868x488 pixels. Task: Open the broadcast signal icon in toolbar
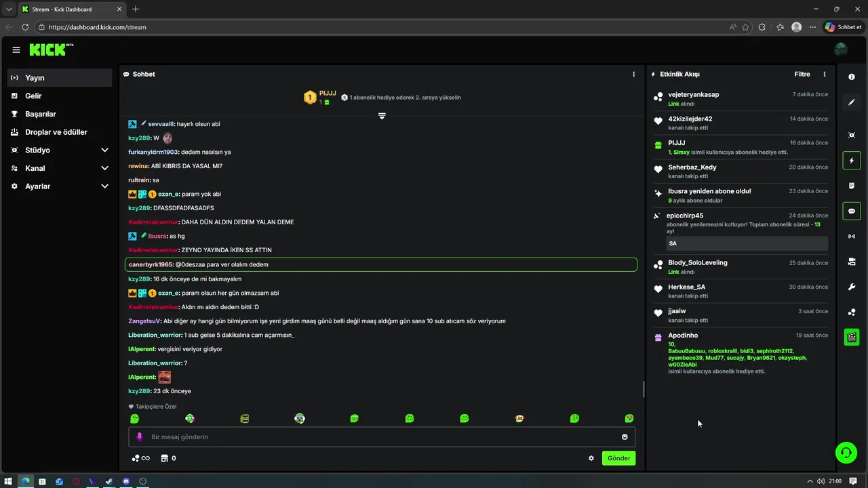(x=852, y=237)
